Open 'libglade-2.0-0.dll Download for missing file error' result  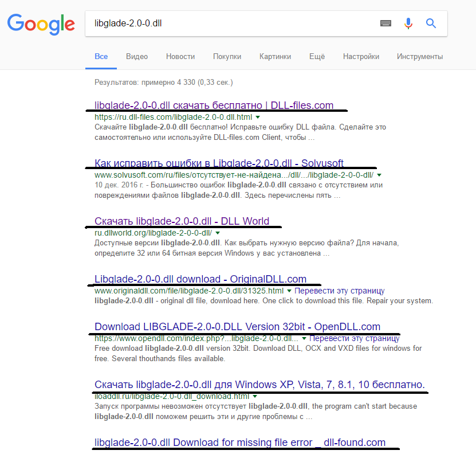[240, 443]
